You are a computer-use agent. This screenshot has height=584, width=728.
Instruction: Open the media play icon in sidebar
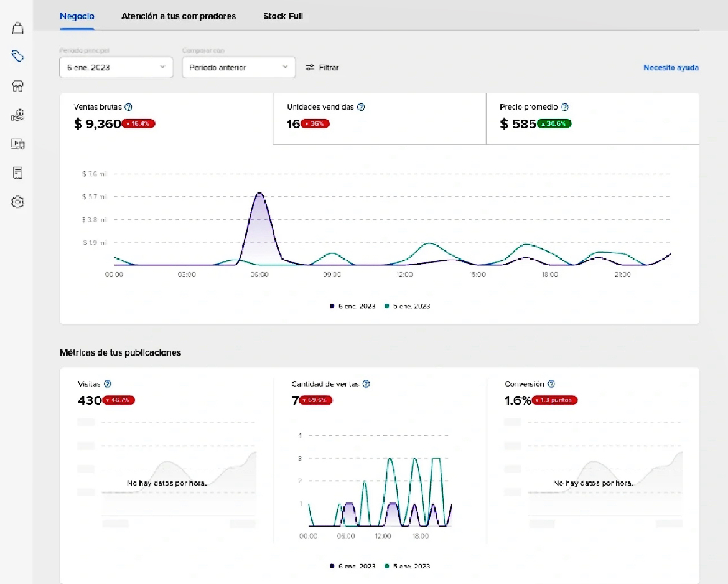point(17,144)
